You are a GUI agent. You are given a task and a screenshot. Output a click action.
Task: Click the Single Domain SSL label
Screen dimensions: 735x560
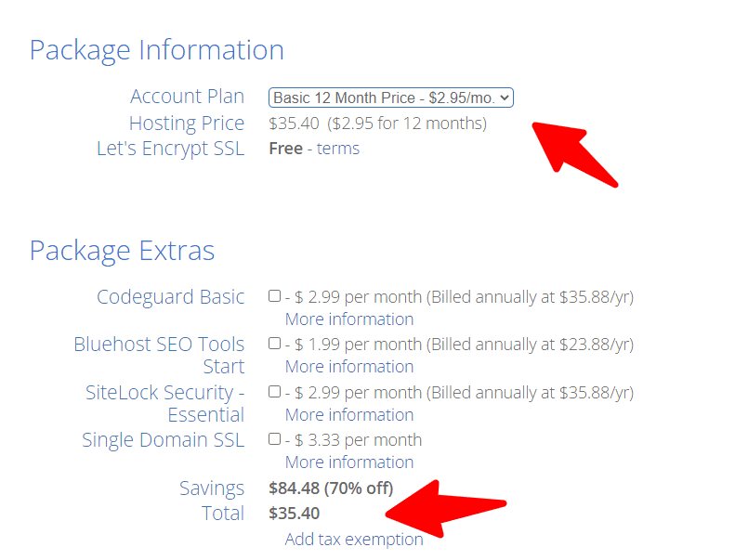(x=164, y=440)
